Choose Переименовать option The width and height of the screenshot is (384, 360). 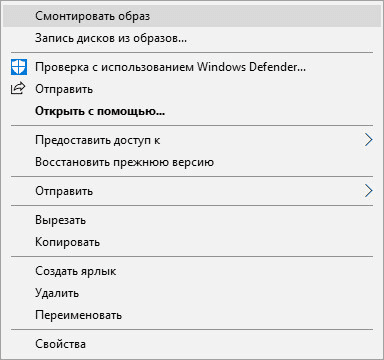pos(192,315)
